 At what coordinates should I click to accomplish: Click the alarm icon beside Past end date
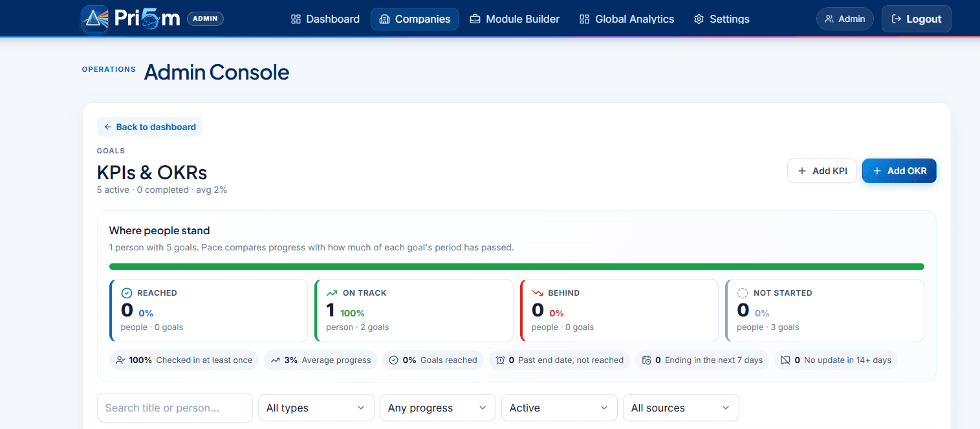coord(501,360)
